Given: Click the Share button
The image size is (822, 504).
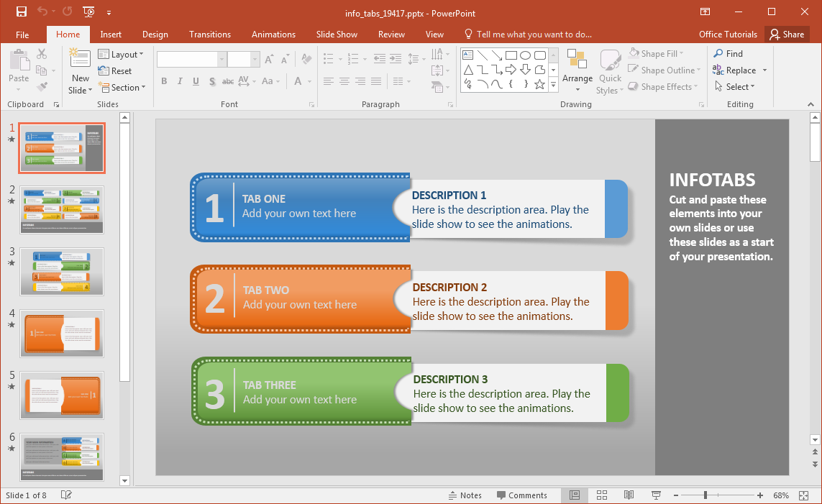Looking at the screenshot, I should (x=786, y=35).
